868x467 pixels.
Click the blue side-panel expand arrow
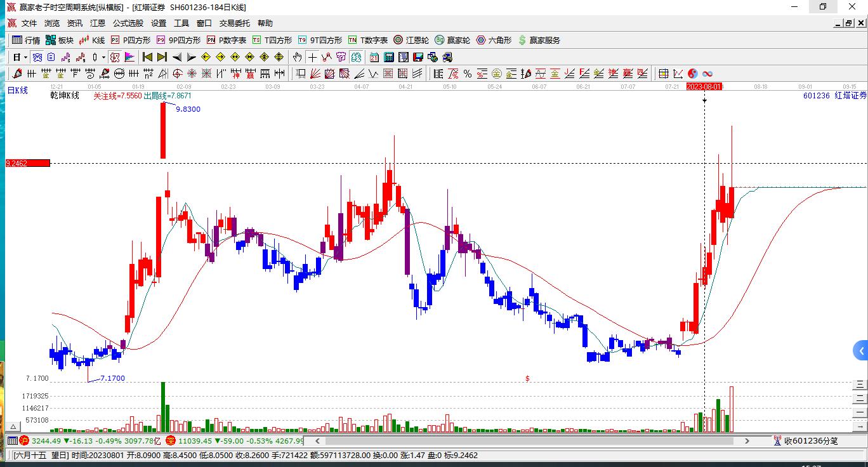[x=861, y=350]
